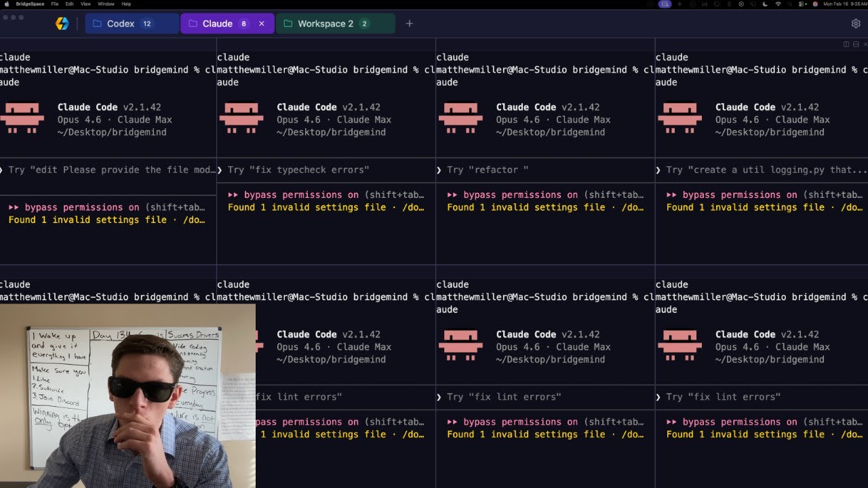This screenshot has height=488, width=868.
Task: Click the 8 badge on Claude tab
Action: point(243,24)
